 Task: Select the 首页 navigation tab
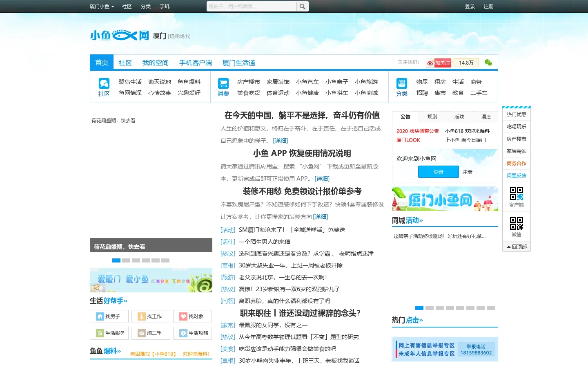(102, 63)
